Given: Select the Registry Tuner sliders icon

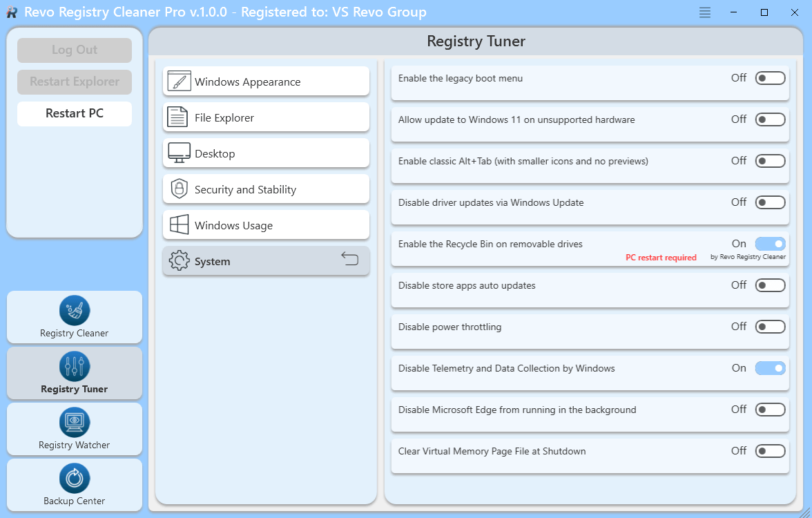Looking at the screenshot, I should click(x=75, y=366).
